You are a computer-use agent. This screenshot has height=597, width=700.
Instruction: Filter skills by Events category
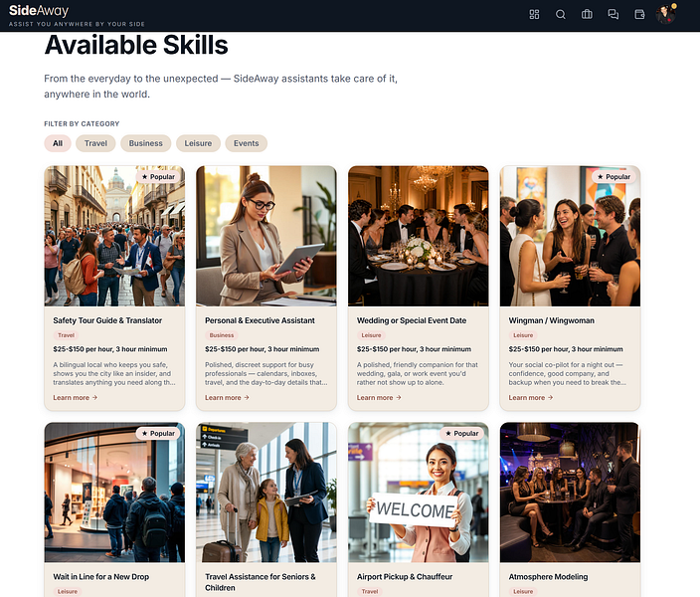click(x=246, y=143)
